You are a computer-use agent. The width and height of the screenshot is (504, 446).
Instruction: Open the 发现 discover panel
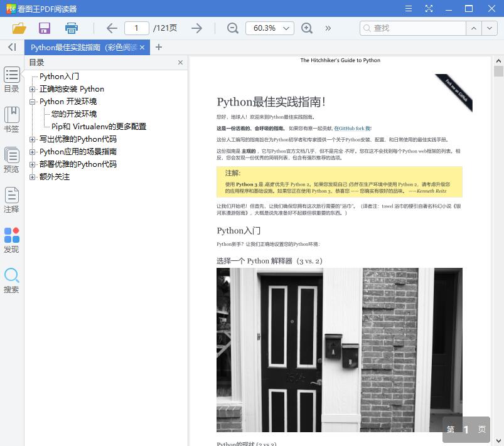click(12, 240)
